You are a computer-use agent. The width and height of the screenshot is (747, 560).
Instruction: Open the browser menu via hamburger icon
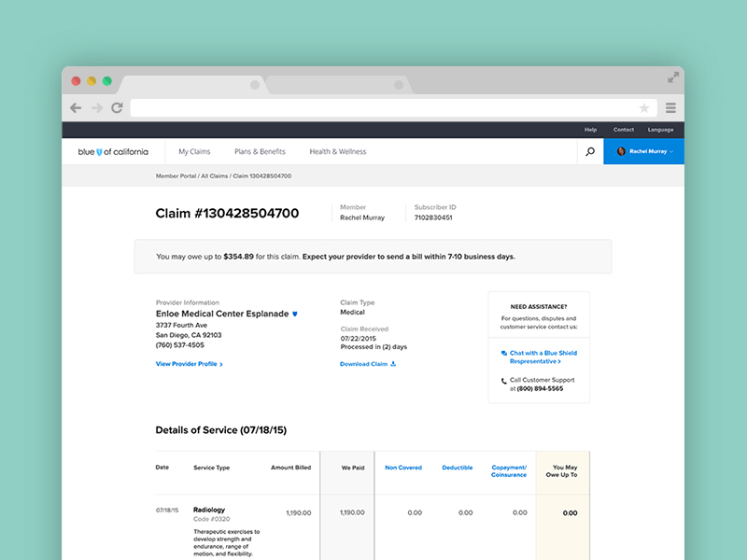click(x=671, y=106)
